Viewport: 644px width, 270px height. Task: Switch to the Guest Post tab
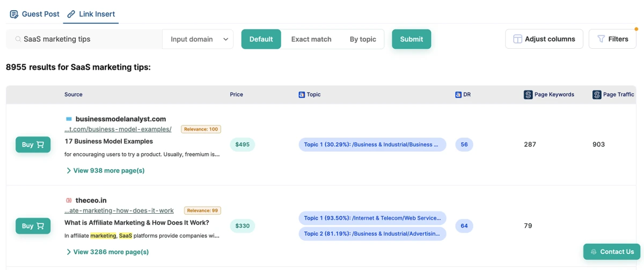(35, 14)
